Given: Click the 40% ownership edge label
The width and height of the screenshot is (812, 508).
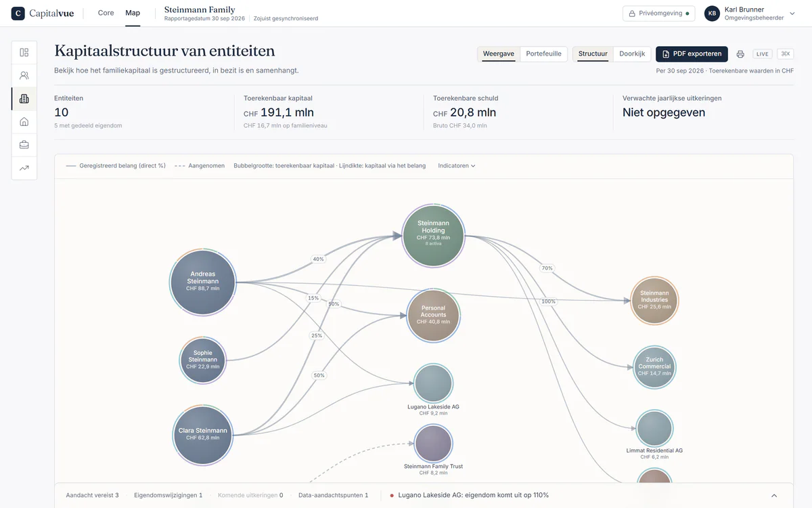Looking at the screenshot, I should pos(318,259).
